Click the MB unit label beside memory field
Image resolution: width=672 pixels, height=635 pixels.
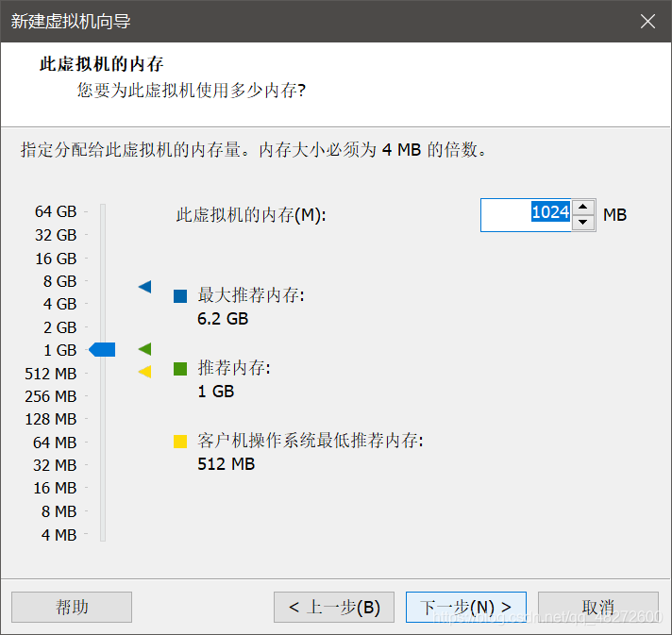[x=615, y=215]
